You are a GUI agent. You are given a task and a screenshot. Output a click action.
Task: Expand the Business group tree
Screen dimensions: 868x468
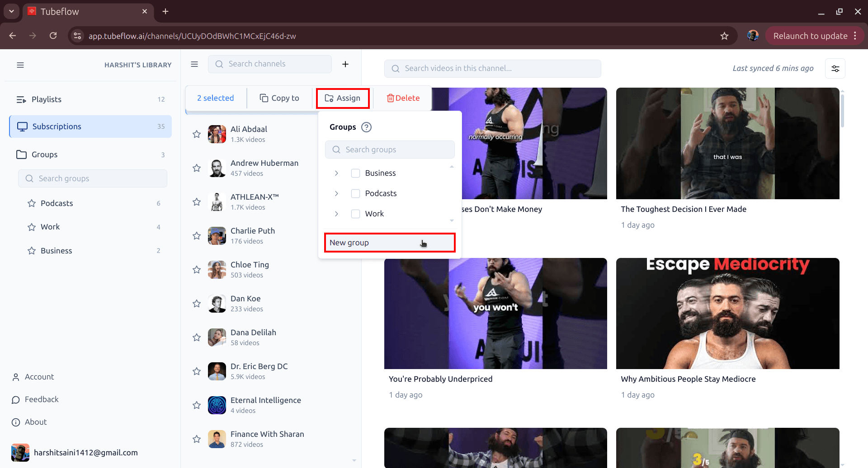tap(336, 173)
